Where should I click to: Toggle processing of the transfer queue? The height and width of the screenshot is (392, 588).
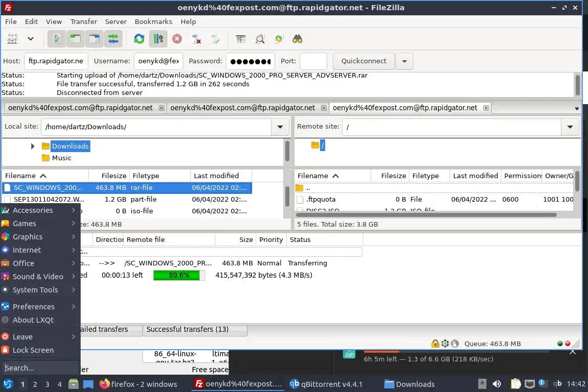(x=158, y=39)
